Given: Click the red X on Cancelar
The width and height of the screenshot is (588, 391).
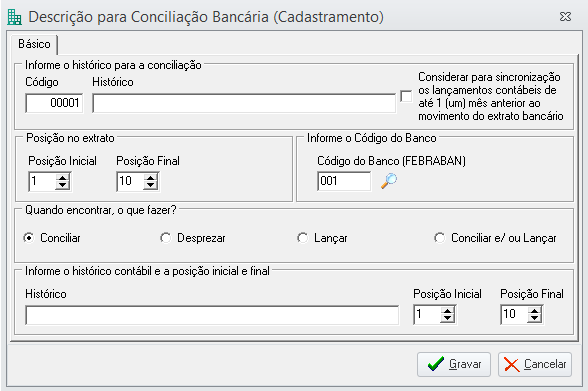Looking at the screenshot, I should 512,364.
